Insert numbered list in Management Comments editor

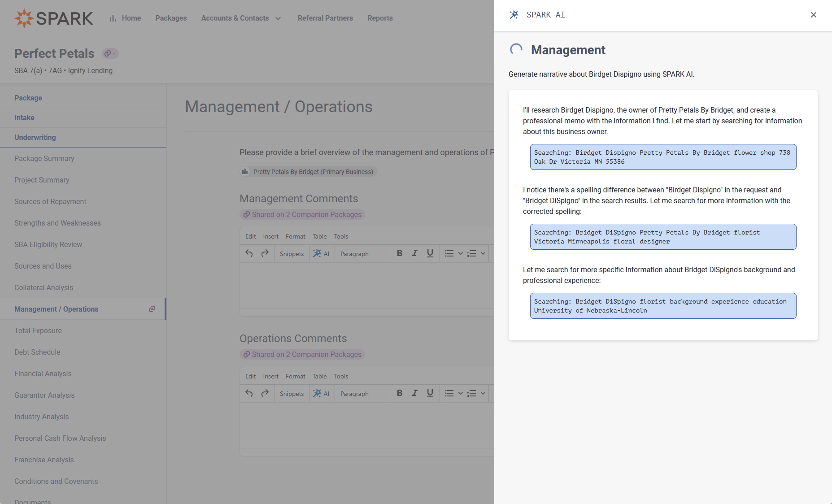[472, 253]
